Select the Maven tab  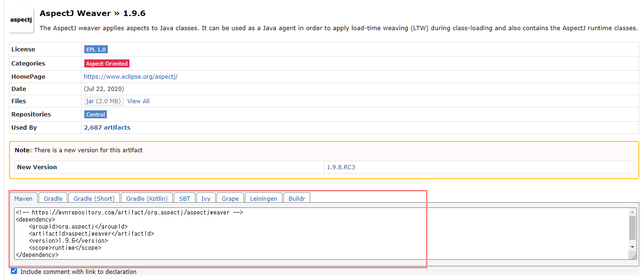click(x=23, y=198)
